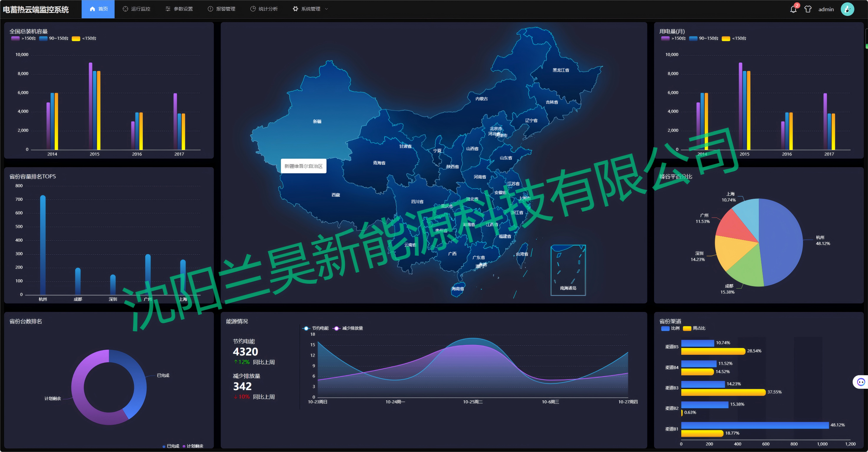
Task: Click the 运行监控 crosshair icon
Action: (125, 9)
